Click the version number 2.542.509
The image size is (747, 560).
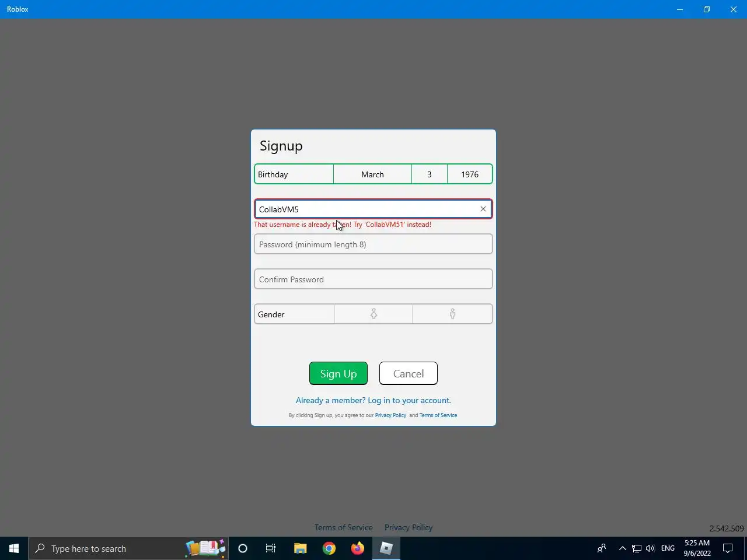coord(727,528)
